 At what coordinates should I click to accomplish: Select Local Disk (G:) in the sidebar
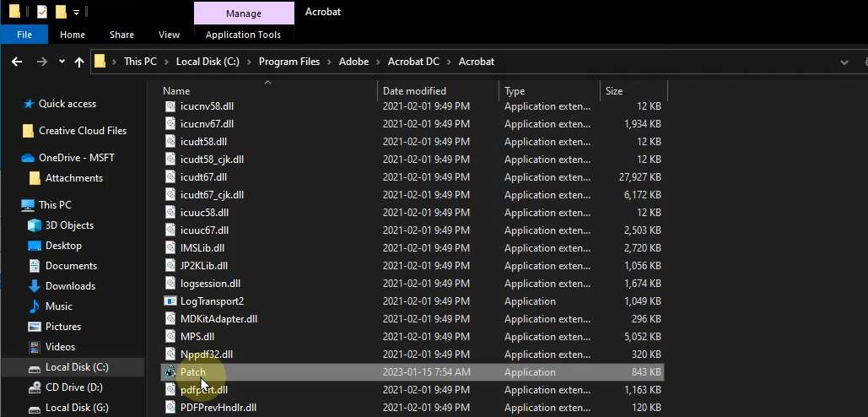point(76,408)
